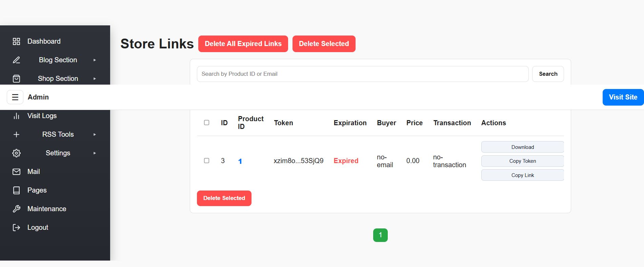This screenshot has width=644, height=267.
Task: Click the Dashboard grid icon
Action: pyautogui.click(x=16, y=41)
